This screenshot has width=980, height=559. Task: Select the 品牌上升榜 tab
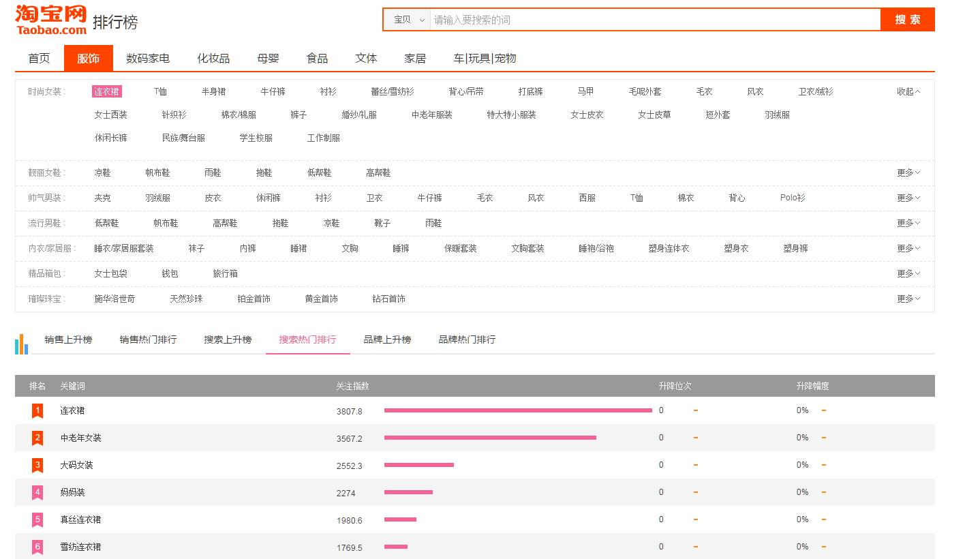[x=387, y=339]
